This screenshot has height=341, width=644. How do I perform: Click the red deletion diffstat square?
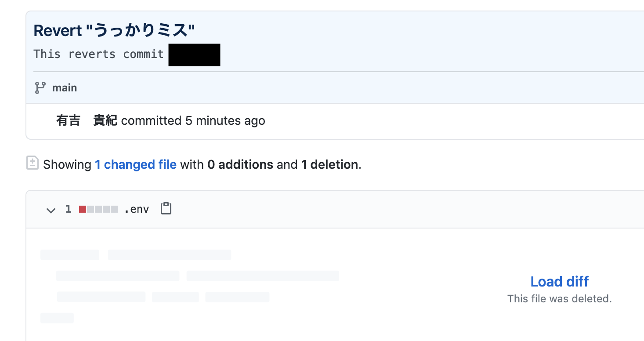83,210
